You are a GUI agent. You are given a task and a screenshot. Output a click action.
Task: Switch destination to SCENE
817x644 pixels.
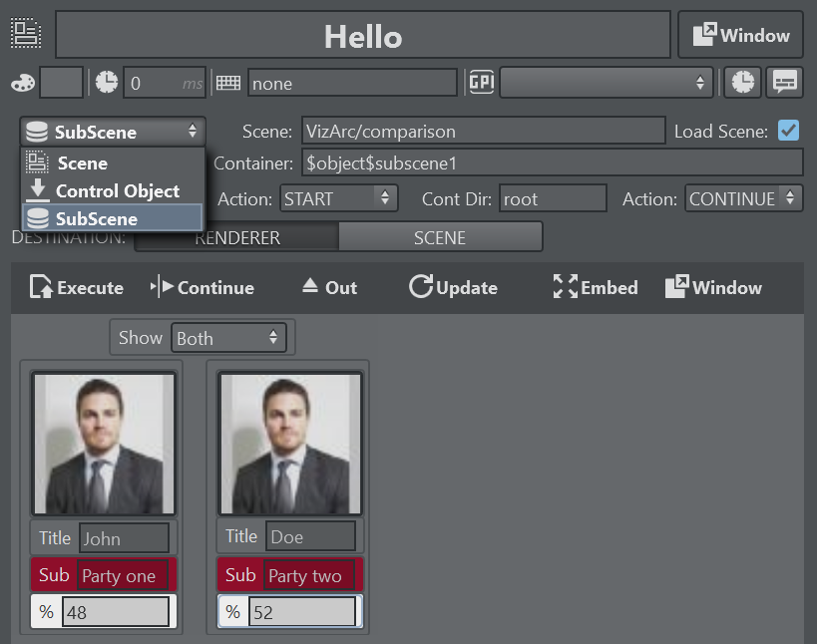(440, 237)
